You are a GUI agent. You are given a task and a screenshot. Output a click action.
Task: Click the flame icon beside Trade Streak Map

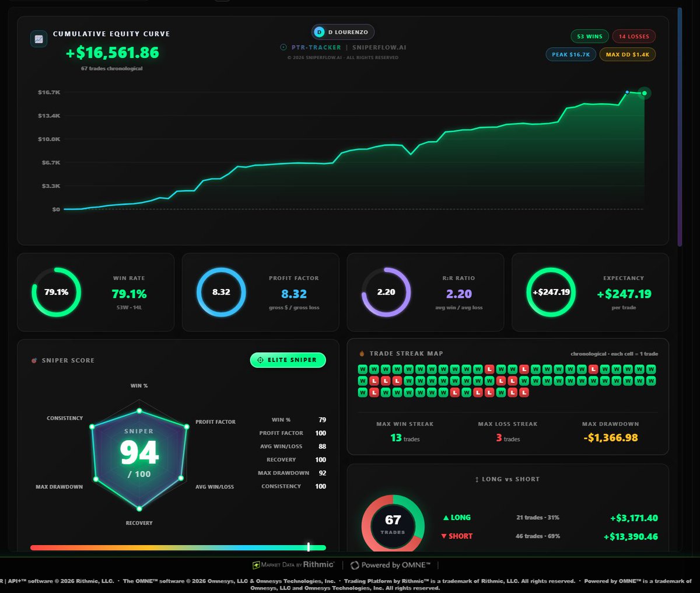(x=362, y=353)
